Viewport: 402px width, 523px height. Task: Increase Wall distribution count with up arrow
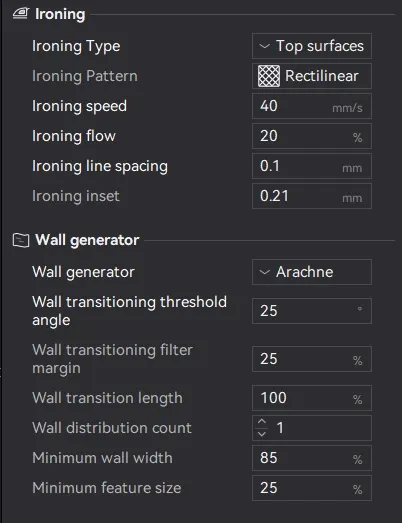click(262, 422)
